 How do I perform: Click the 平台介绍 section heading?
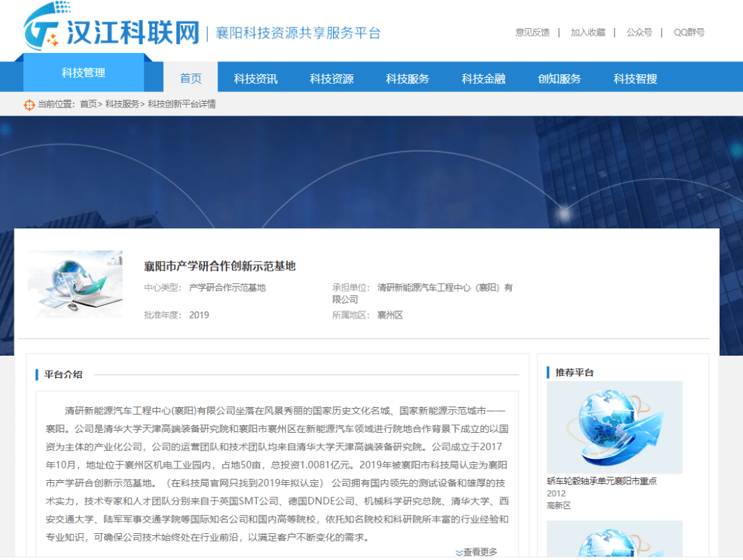click(x=63, y=374)
